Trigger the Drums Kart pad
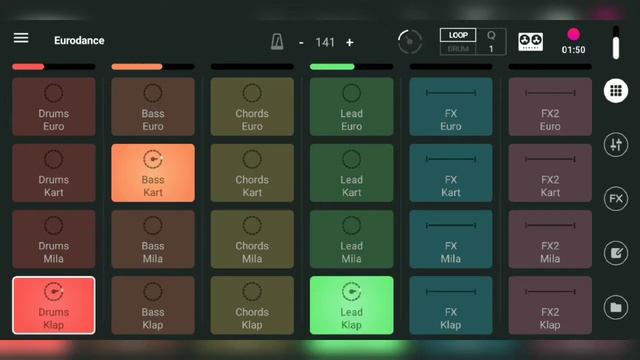This screenshot has width=640, height=360. tap(53, 173)
